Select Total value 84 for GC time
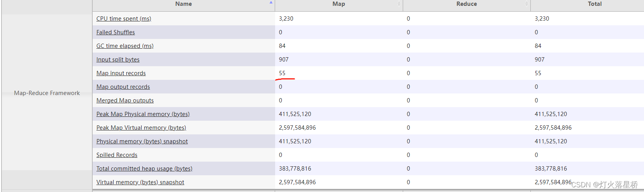The width and height of the screenshot is (644, 192). (538, 46)
